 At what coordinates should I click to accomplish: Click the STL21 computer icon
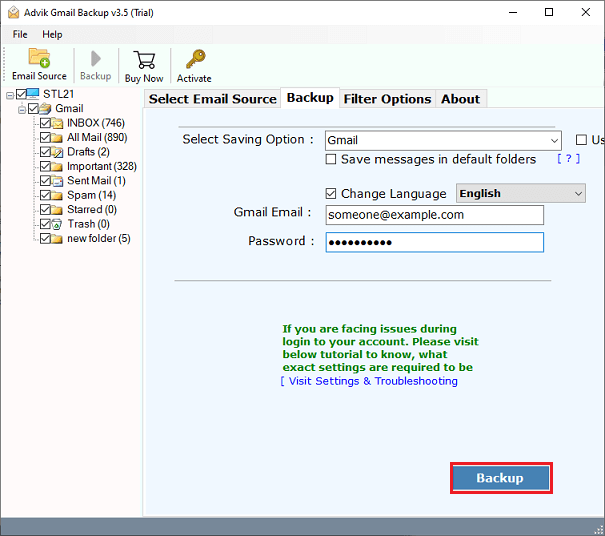pos(33,94)
